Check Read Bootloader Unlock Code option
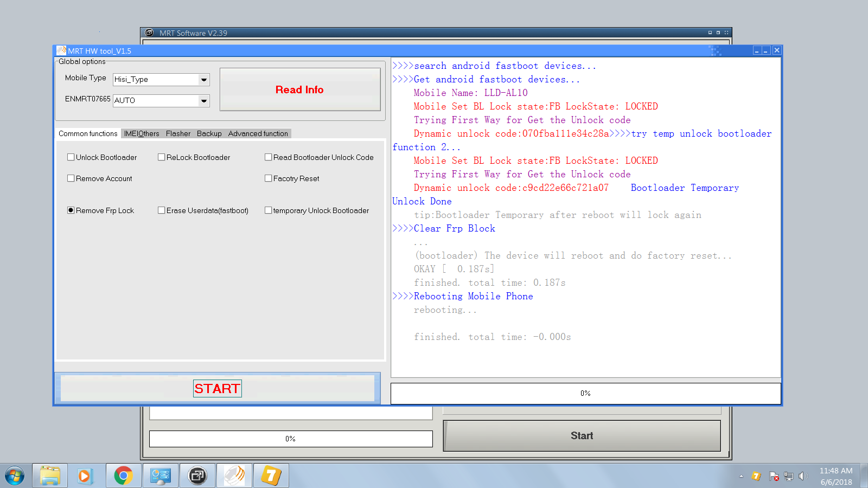This screenshot has height=488, width=868. 268,157
